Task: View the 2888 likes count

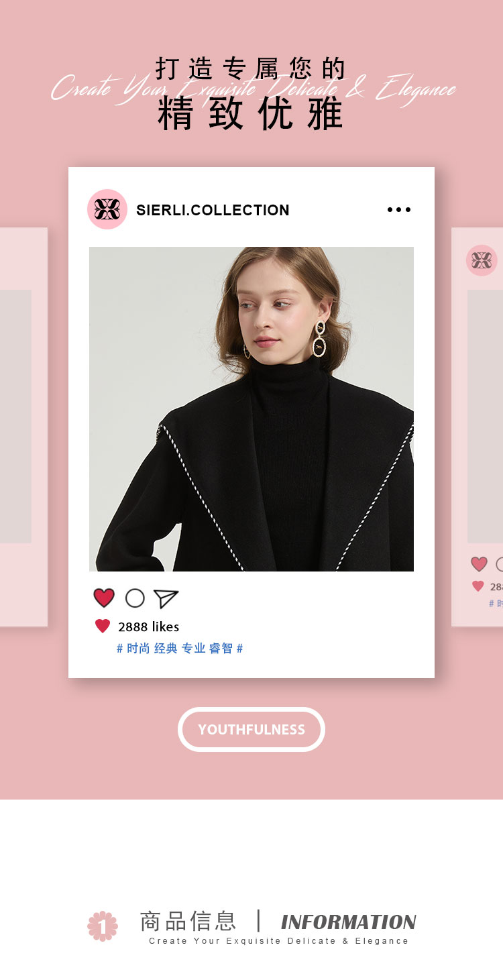Action: pos(149,627)
